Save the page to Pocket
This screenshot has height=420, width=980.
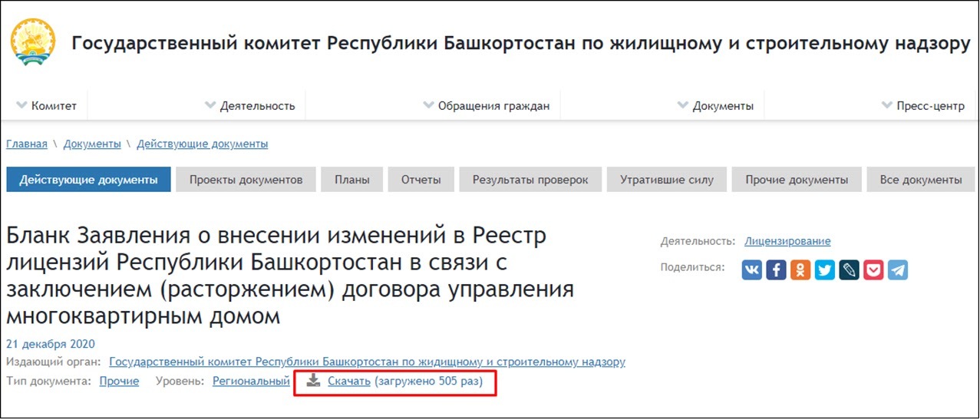point(873,270)
